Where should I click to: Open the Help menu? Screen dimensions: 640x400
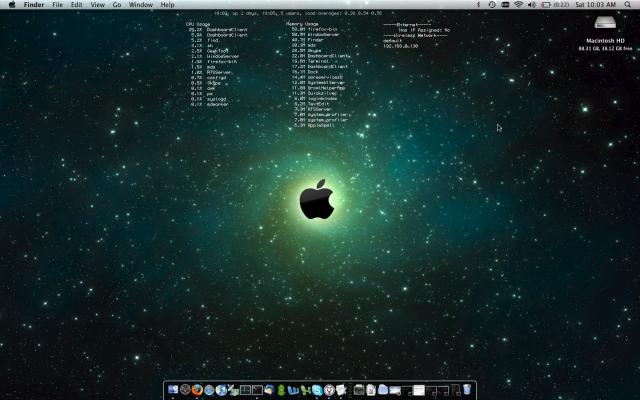tap(167, 4)
